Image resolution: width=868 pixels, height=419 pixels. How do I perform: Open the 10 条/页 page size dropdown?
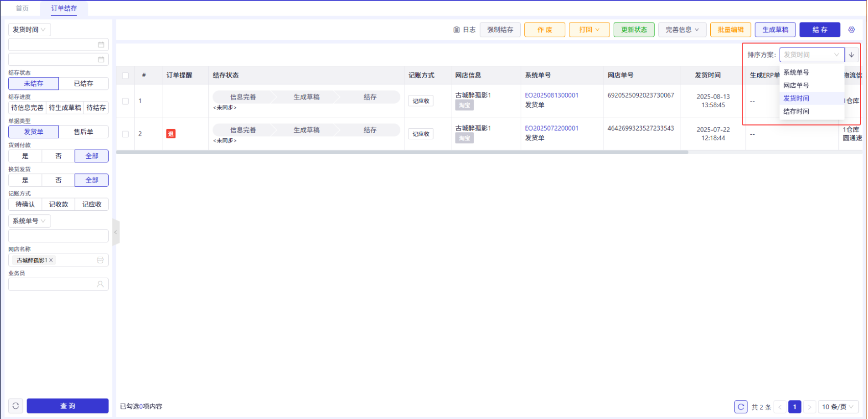pyautogui.click(x=838, y=407)
